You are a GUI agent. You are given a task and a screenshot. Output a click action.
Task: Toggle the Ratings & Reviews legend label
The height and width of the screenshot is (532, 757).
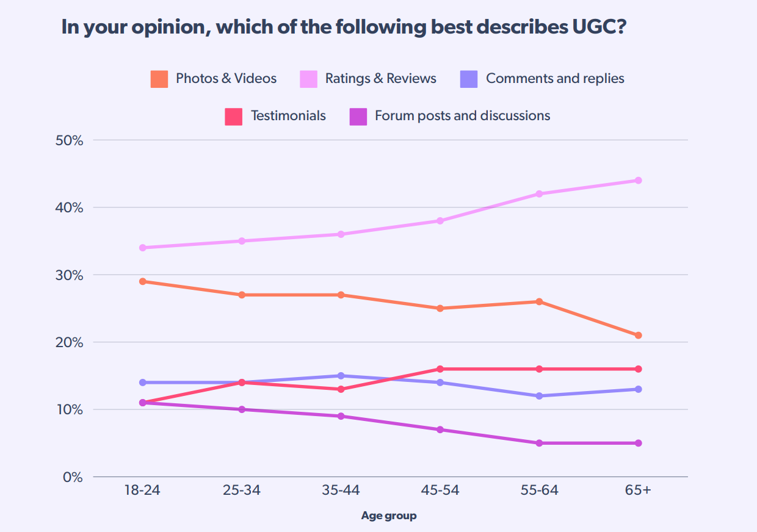[380, 79]
